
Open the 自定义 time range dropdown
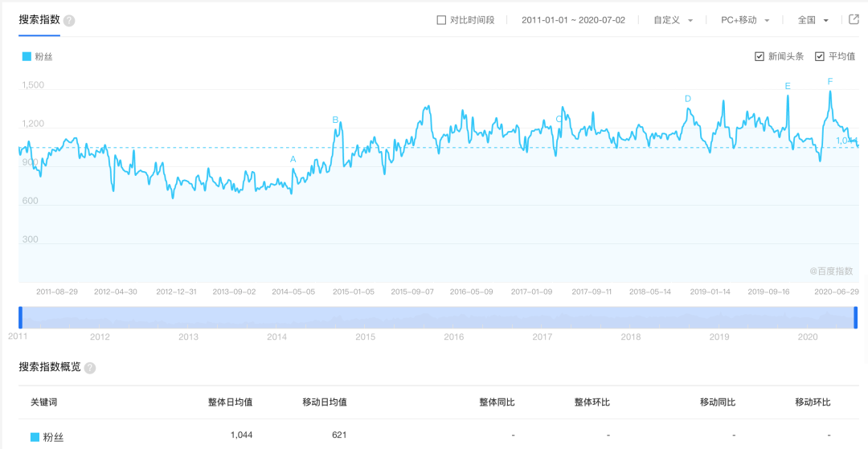pyautogui.click(x=673, y=20)
